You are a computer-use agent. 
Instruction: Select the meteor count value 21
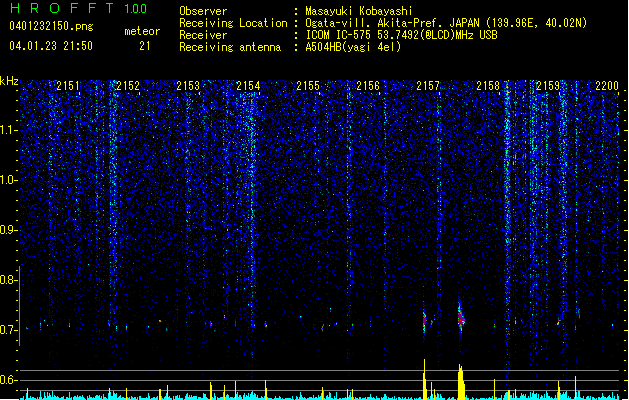point(145,46)
